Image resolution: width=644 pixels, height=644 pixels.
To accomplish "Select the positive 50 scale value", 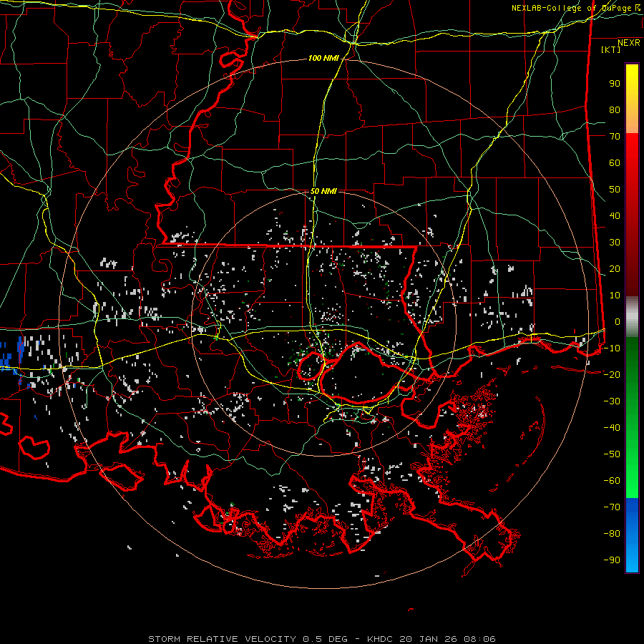I will point(615,190).
